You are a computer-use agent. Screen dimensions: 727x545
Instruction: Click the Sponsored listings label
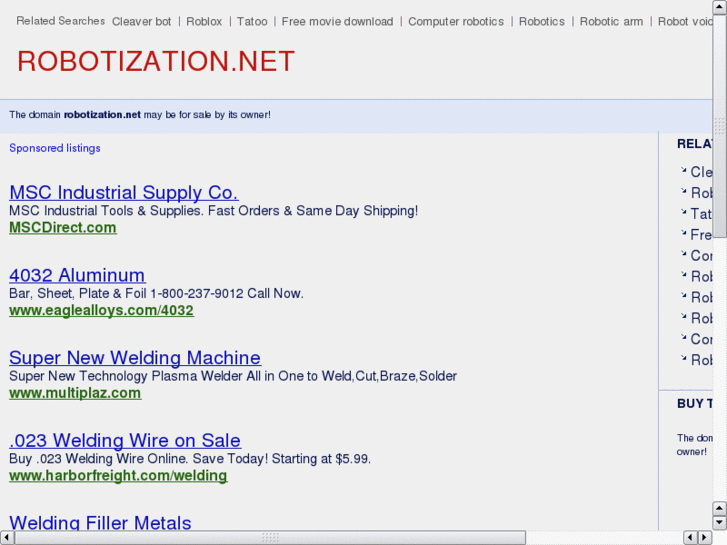55,148
